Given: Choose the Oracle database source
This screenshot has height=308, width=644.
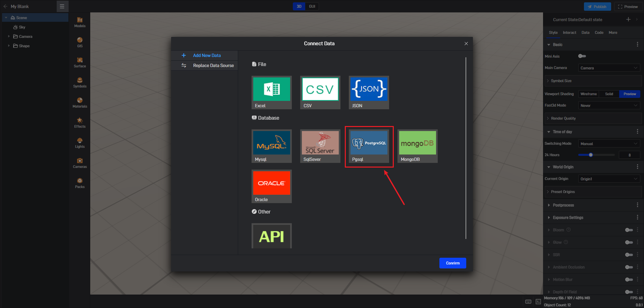Looking at the screenshot, I should click(272, 186).
